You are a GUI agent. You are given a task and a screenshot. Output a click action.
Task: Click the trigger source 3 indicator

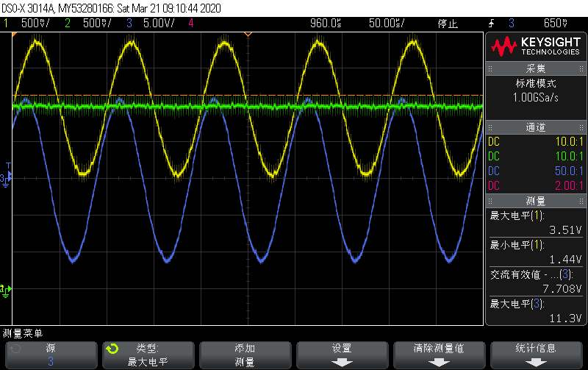tap(512, 24)
